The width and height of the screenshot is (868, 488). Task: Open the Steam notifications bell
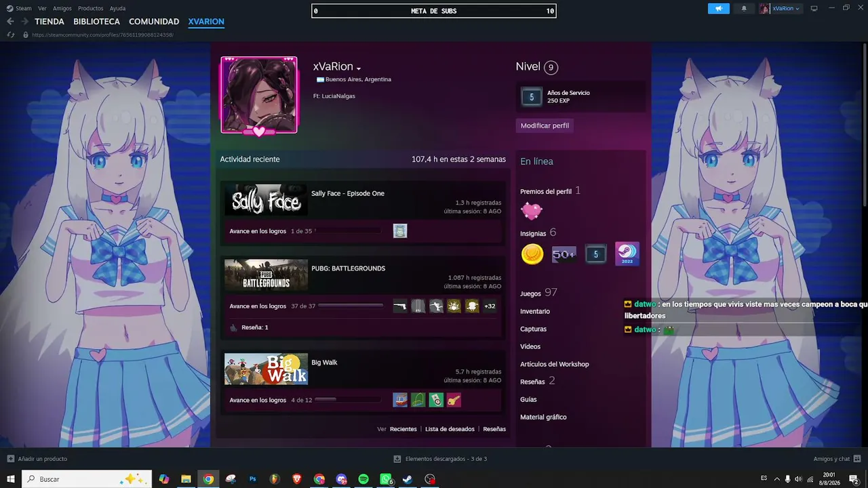pos(744,9)
